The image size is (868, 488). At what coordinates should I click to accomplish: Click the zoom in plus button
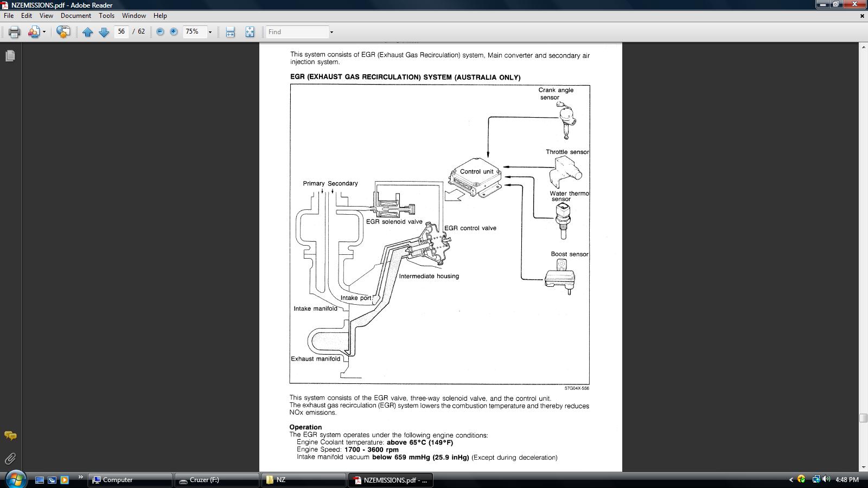174,32
